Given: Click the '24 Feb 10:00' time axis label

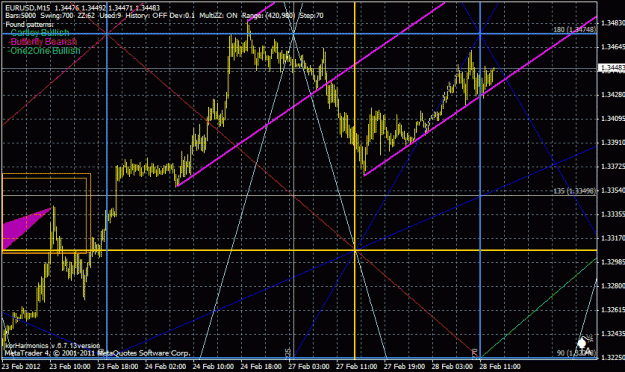Looking at the screenshot, I should (x=213, y=366).
